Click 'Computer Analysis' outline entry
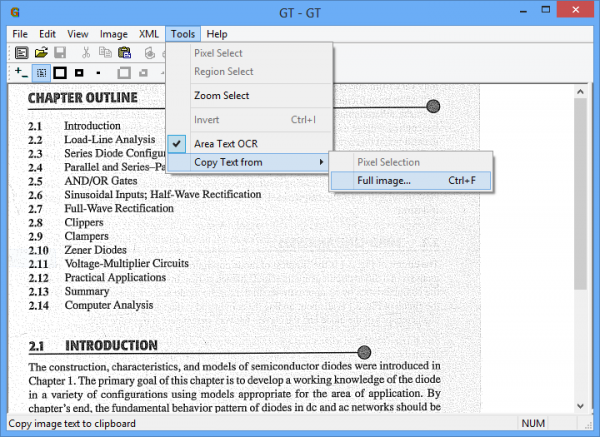The image size is (600, 437). click(109, 305)
